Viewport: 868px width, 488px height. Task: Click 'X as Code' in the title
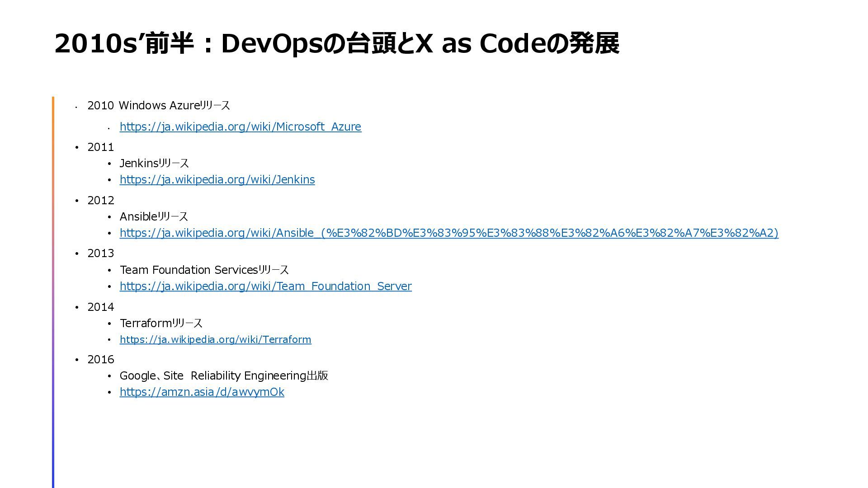point(481,44)
